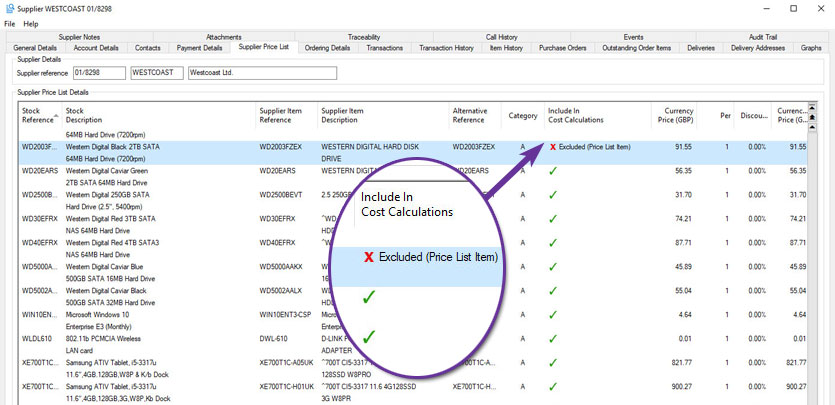Click the green check mark in WD20EARS row

(x=553, y=171)
